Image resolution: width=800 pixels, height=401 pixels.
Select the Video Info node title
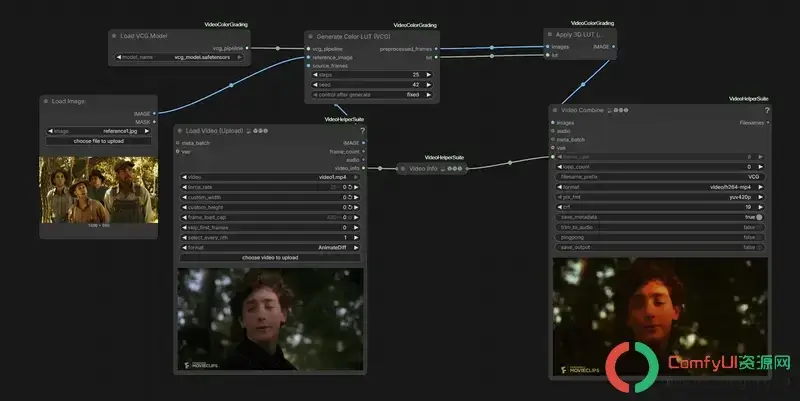click(423, 168)
